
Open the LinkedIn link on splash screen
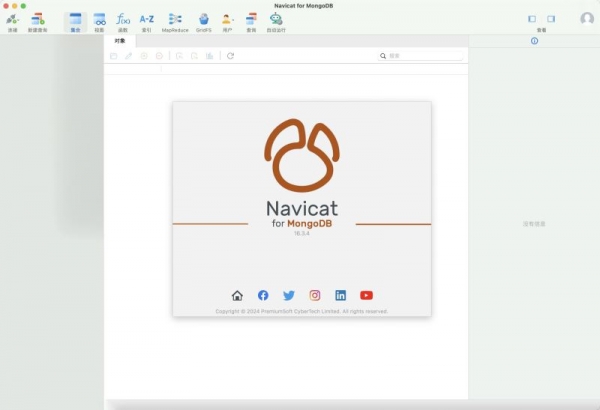click(x=341, y=295)
